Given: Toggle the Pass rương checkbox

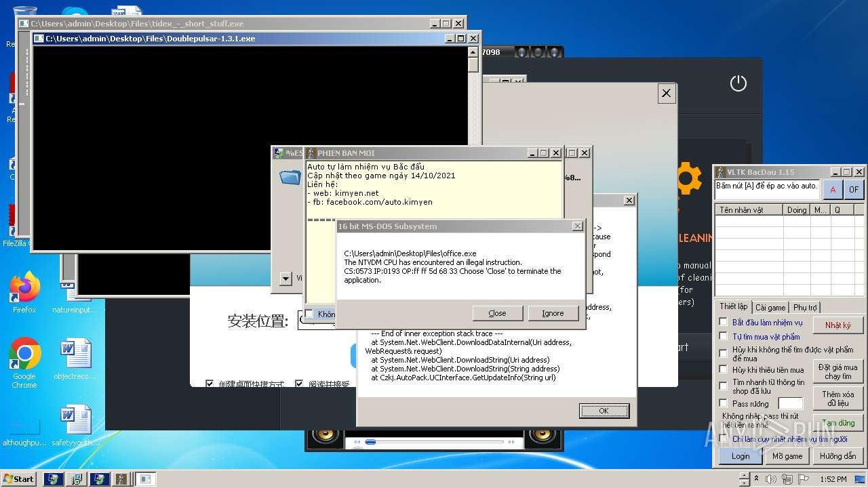Looking at the screenshot, I should pos(724,403).
